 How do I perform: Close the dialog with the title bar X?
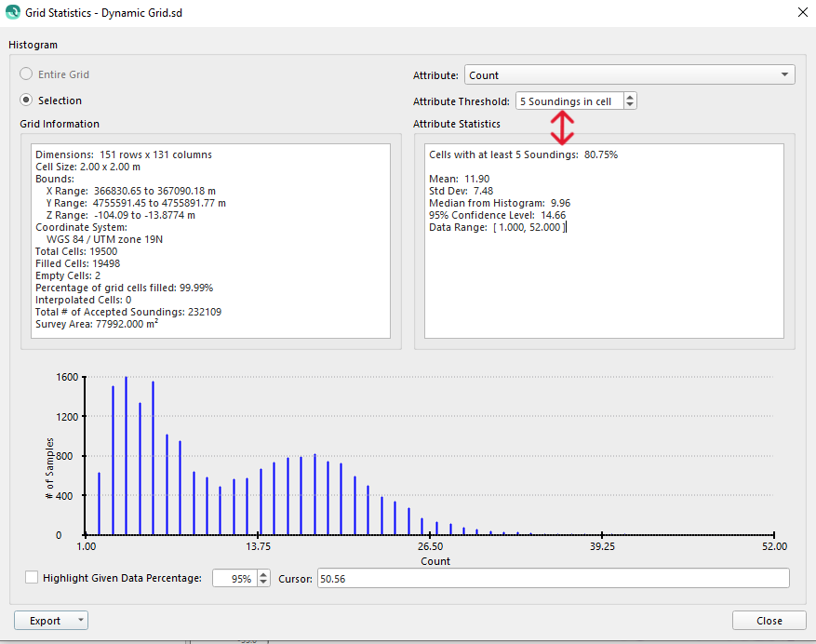pyautogui.click(x=802, y=12)
